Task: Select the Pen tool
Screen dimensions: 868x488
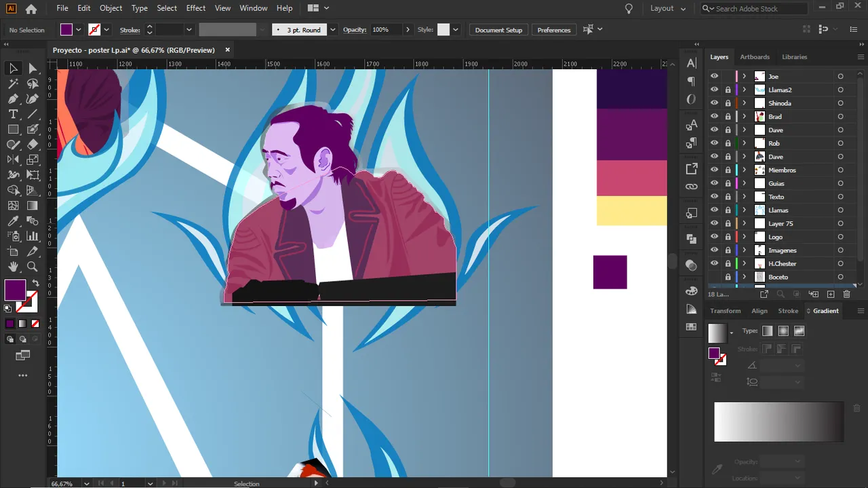Action: pyautogui.click(x=13, y=99)
